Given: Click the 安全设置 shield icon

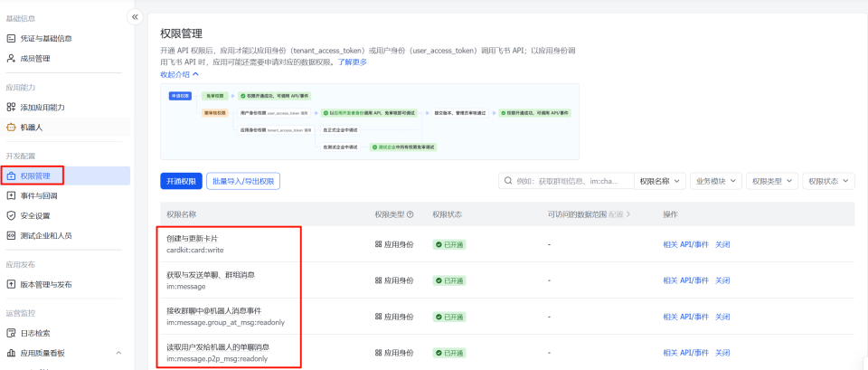Looking at the screenshot, I should 11,215.
